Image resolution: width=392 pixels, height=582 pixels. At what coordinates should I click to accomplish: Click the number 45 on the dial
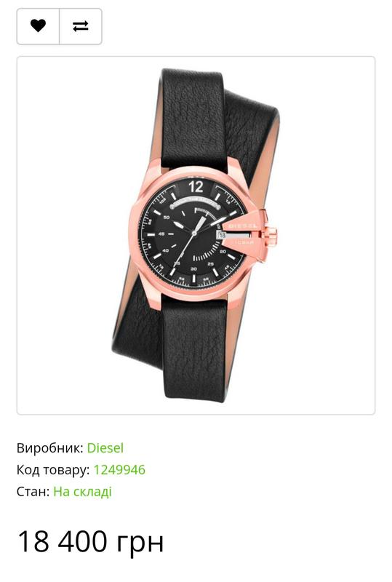[x=161, y=234]
